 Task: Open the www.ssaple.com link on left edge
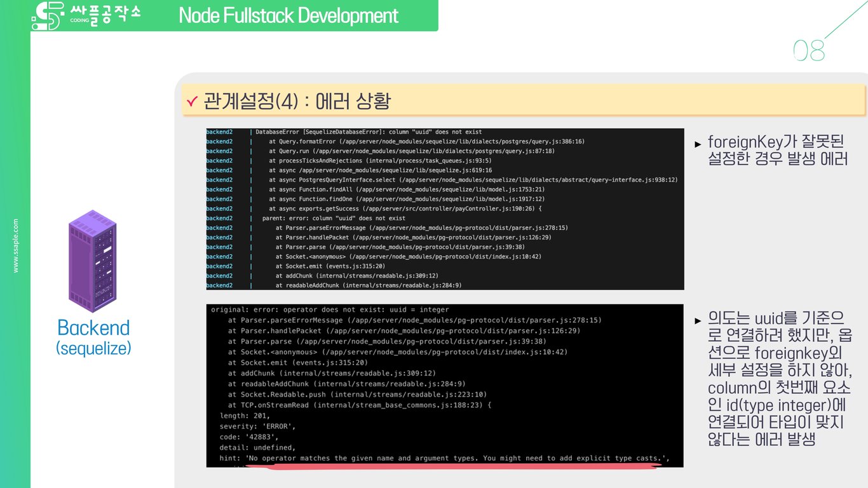[16, 245]
